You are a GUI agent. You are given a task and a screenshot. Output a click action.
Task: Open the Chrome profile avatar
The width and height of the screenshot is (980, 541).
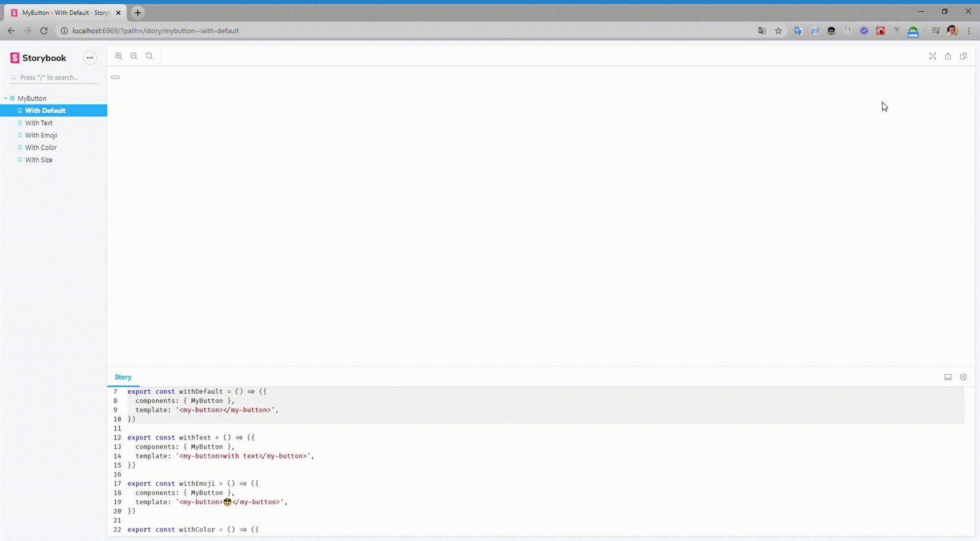[x=952, y=31]
